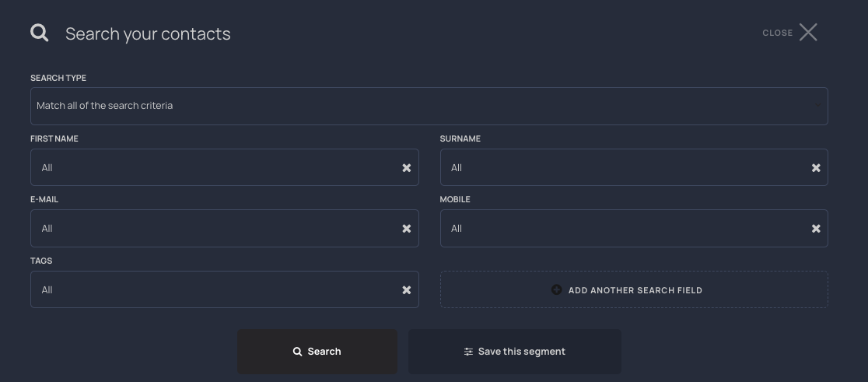Clear the E-mail field
868x382 pixels.
click(406, 229)
